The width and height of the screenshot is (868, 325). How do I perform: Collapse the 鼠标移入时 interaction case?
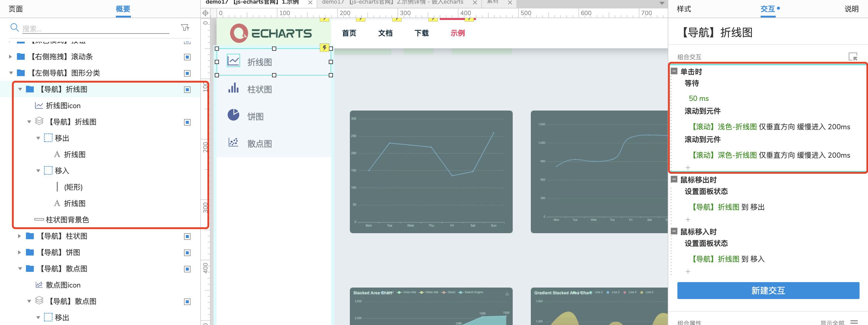point(674,231)
